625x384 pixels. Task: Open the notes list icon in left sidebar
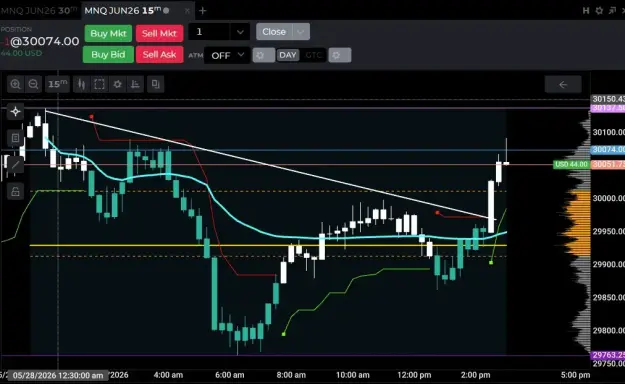pos(16,138)
